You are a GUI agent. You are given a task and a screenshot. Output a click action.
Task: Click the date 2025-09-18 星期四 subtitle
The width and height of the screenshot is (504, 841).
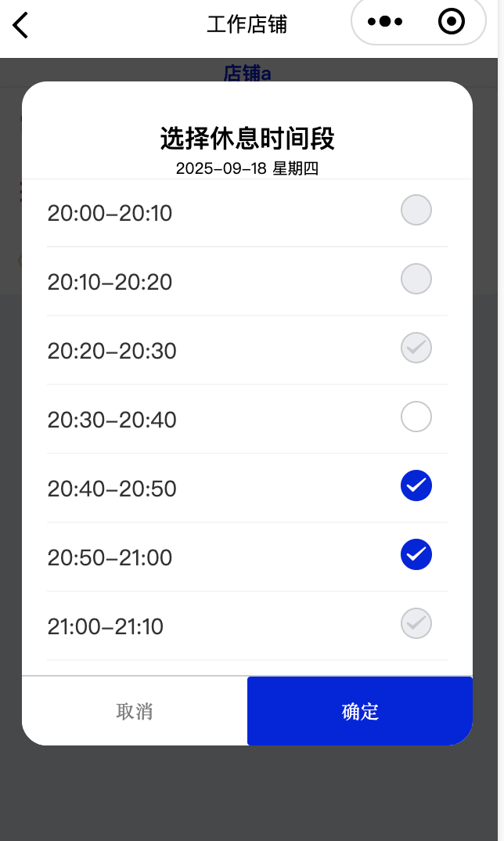pyautogui.click(x=247, y=168)
